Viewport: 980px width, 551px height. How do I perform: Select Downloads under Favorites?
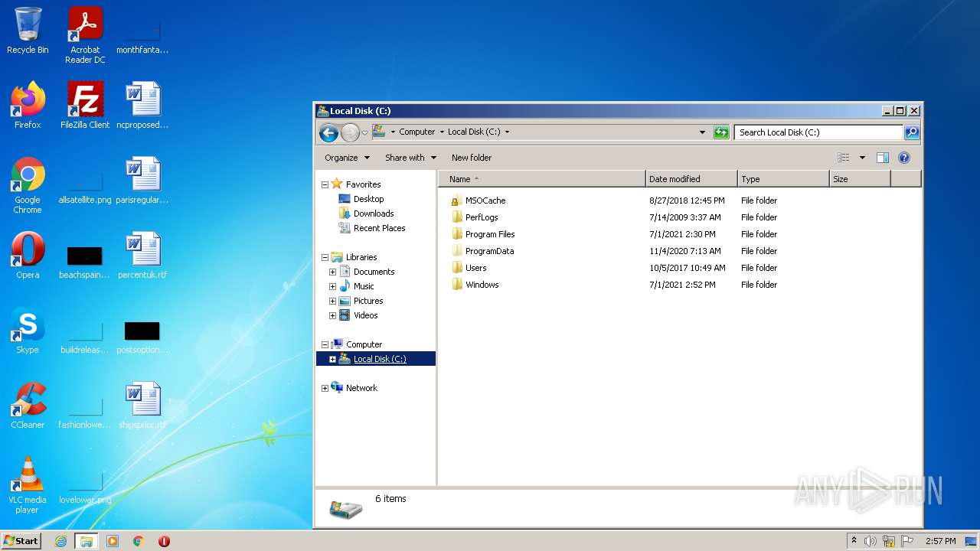click(x=366, y=214)
